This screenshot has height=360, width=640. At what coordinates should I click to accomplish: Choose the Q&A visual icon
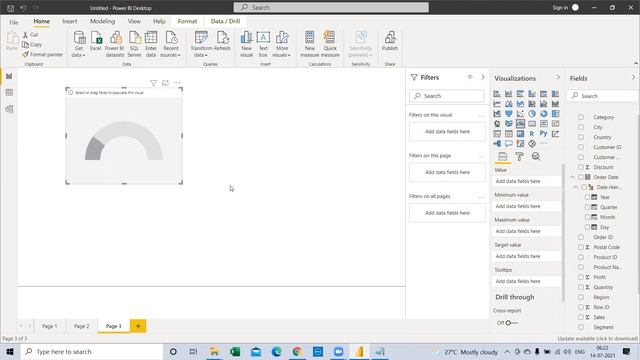(509, 144)
